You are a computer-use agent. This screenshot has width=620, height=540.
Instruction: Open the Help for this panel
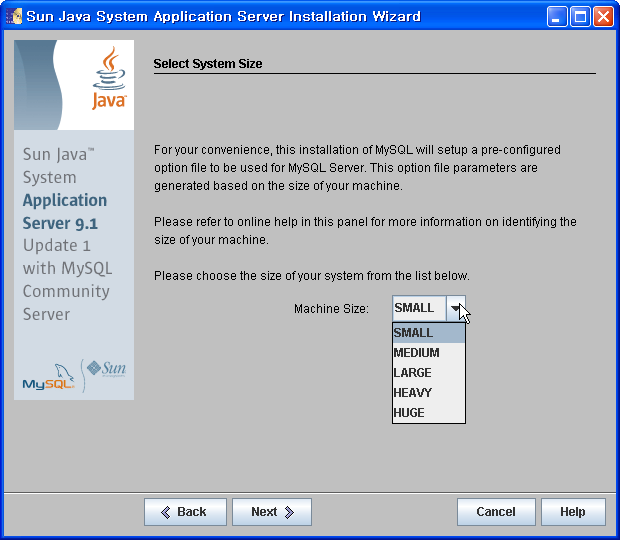coord(573,512)
